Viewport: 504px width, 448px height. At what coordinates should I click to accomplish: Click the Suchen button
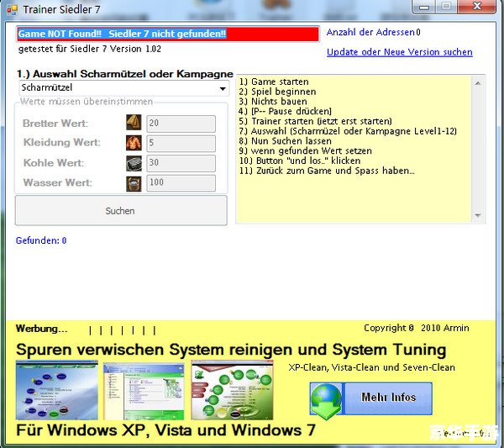click(121, 211)
